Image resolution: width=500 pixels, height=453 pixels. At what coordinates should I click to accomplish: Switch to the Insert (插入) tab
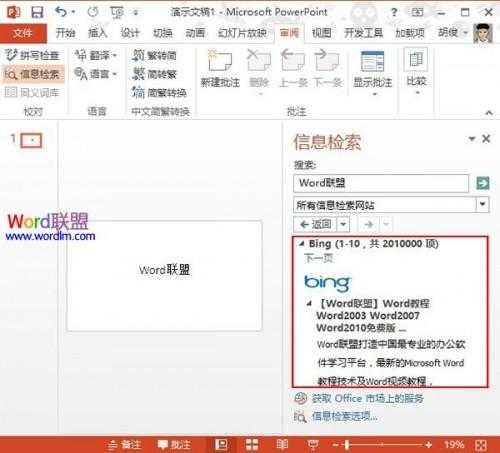pos(97,33)
